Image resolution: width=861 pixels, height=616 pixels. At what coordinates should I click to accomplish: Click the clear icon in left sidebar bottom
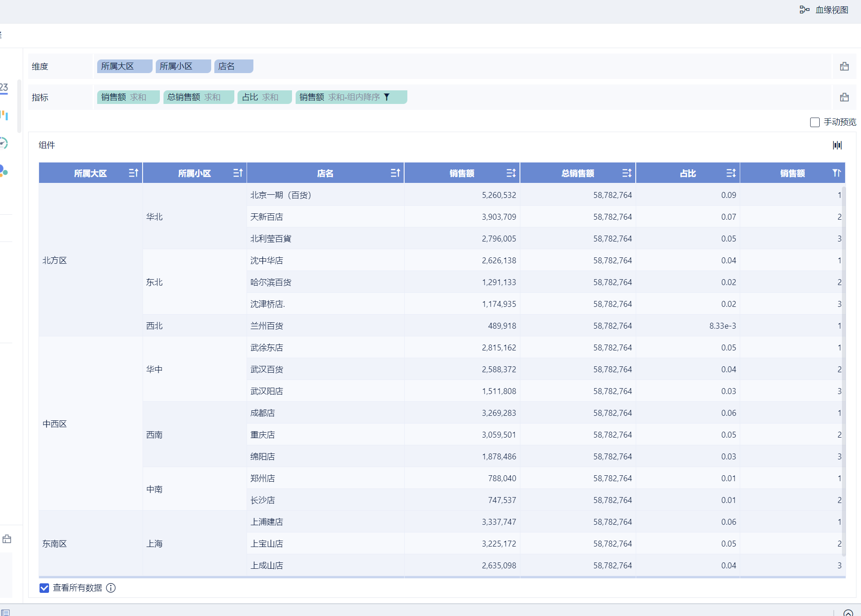pos(7,539)
